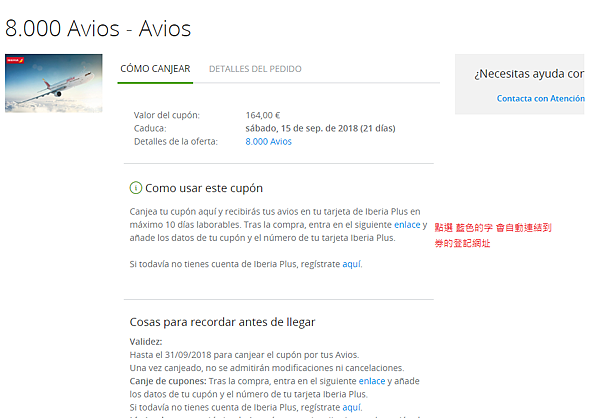This screenshot has width=600, height=418.
Task: Follow the enlace link after 'entra en el siguiente' under Como usar
Action: pos(407,225)
